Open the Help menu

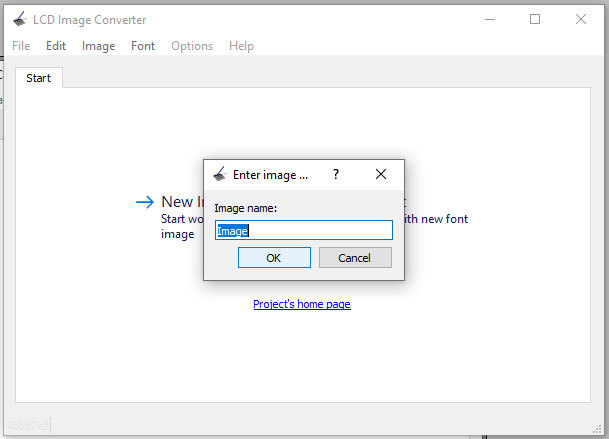(x=241, y=46)
